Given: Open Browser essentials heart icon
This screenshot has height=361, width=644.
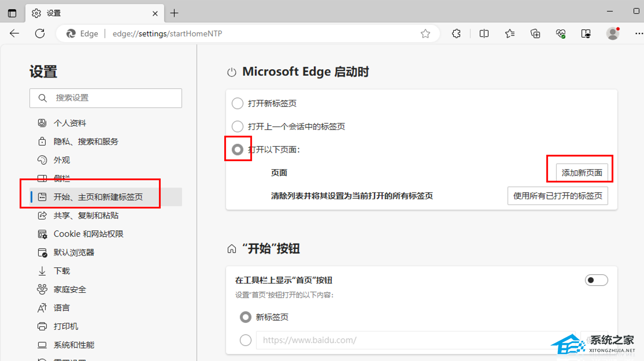Looking at the screenshot, I should coord(561,34).
